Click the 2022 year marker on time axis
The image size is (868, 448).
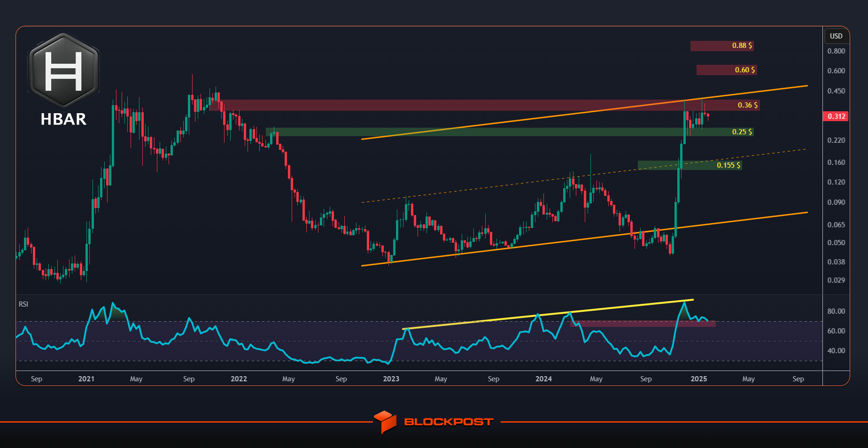tap(239, 379)
